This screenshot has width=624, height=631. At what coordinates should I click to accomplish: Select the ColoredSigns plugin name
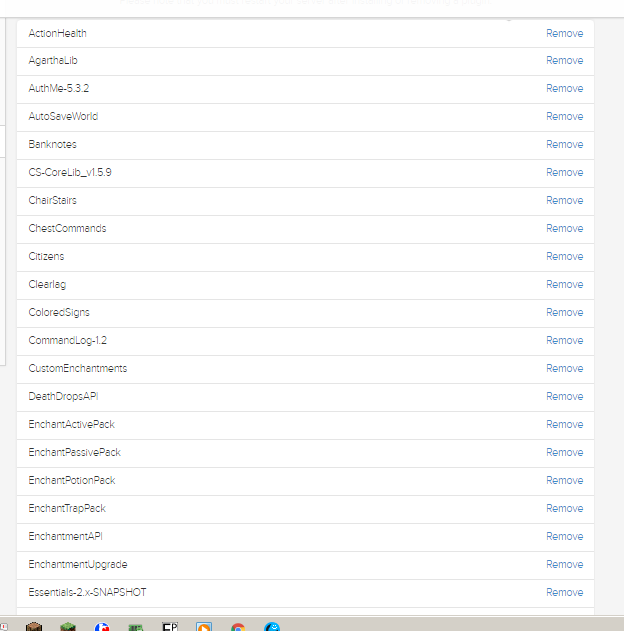click(x=59, y=312)
